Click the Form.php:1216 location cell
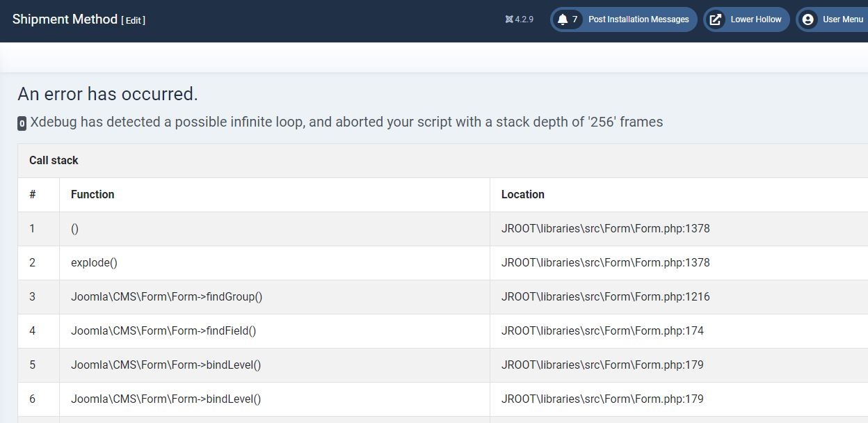The width and height of the screenshot is (868, 423). pyautogui.click(x=605, y=296)
